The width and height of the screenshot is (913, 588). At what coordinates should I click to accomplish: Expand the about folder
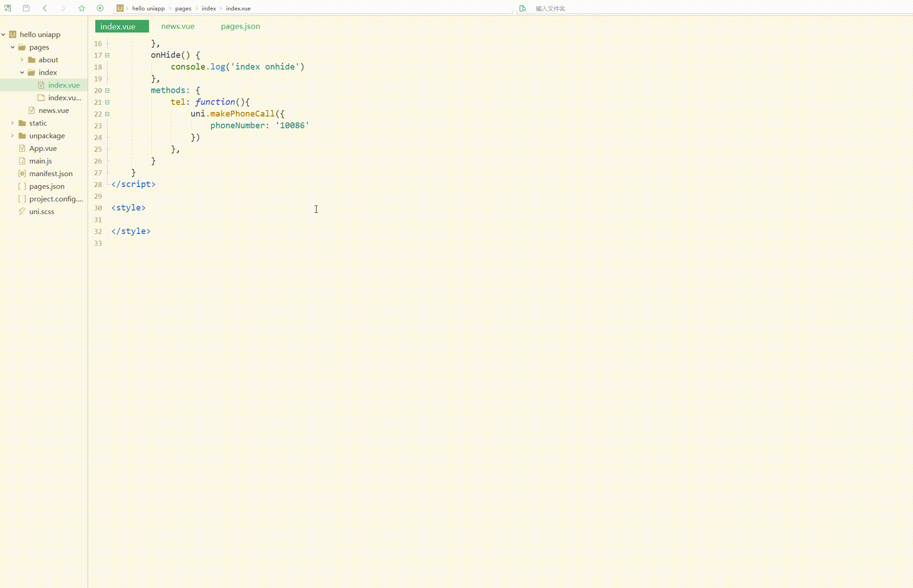pyautogui.click(x=22, y=60)
